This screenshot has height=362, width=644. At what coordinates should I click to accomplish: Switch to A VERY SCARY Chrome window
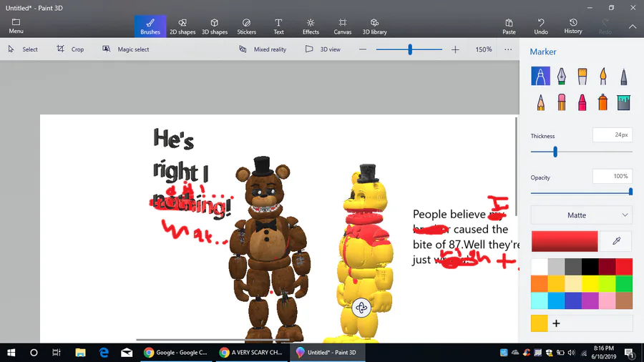coord(251,353)
